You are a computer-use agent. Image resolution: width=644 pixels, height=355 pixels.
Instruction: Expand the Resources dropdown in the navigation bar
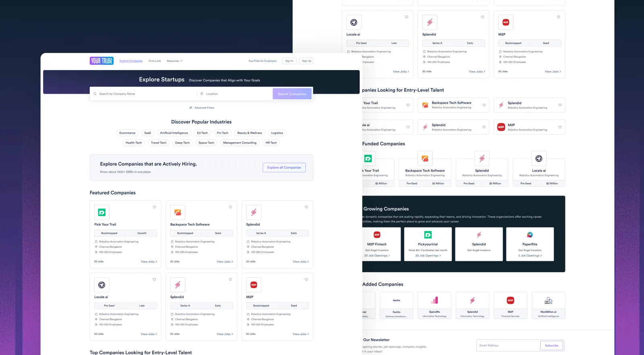pos(175,61)
